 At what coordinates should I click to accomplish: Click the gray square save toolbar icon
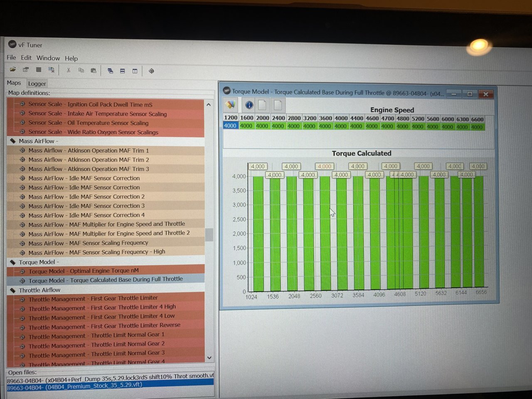(39, 70)
